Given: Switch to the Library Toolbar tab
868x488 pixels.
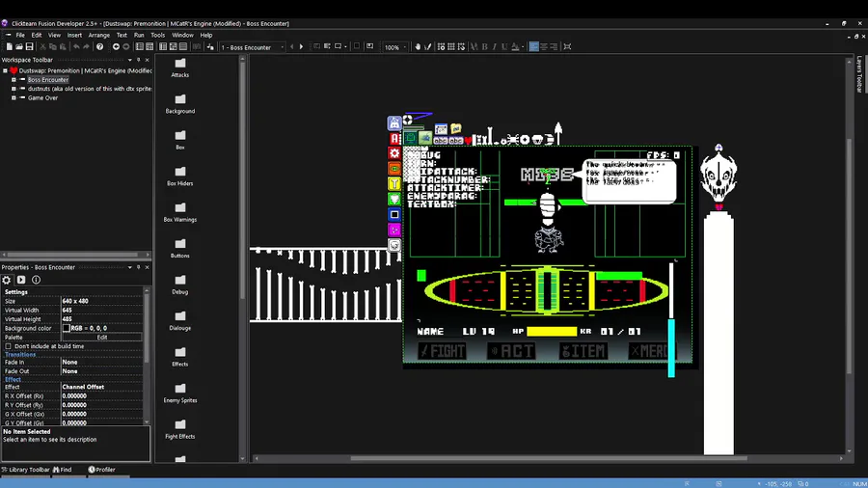Looking at the screenshot, I should 25,470.
